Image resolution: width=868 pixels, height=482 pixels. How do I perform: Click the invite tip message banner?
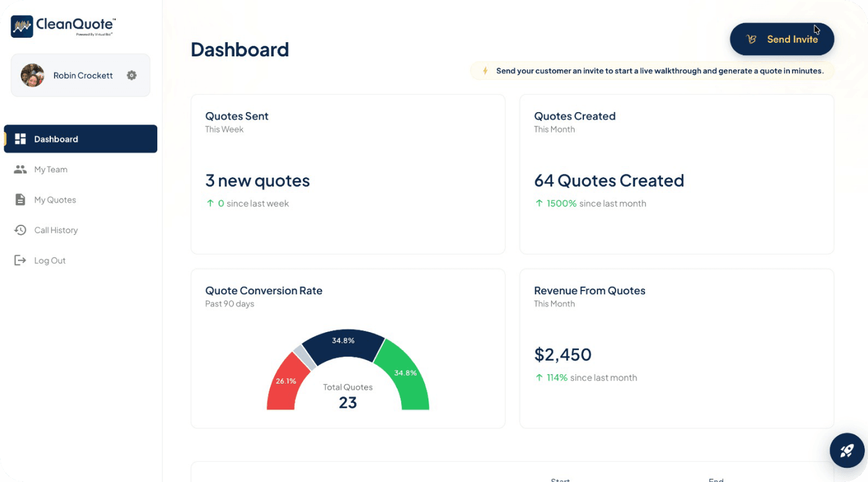tap(652, 71)
